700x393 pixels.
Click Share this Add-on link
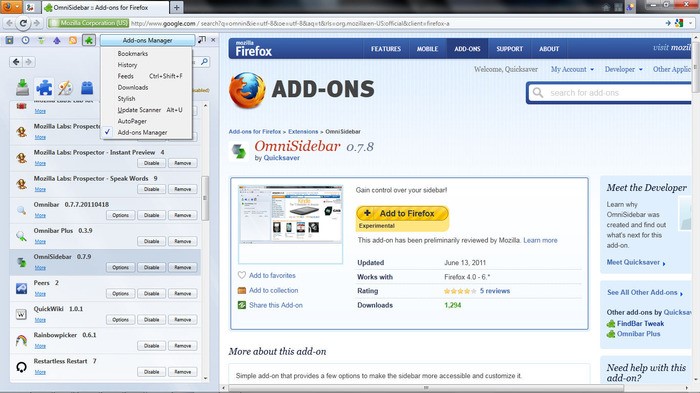click(270, 305)
